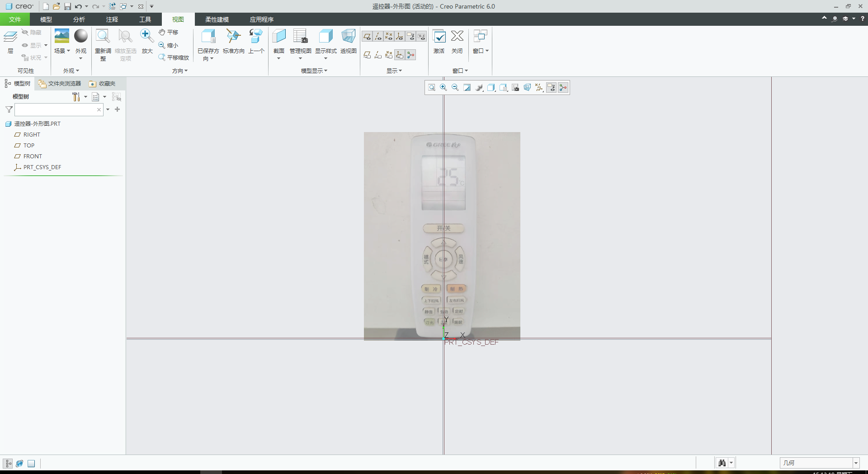
Task: Click the 平移缩放 pan zoom button
Action: [x=174, y=57]
